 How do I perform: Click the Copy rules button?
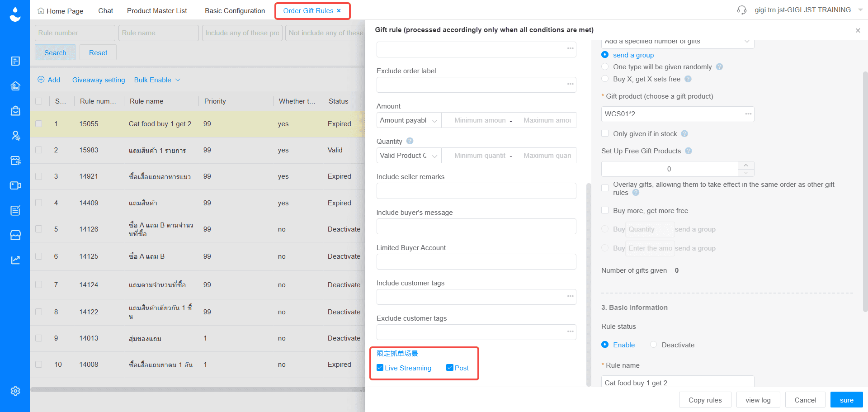[x=705, y=400]
